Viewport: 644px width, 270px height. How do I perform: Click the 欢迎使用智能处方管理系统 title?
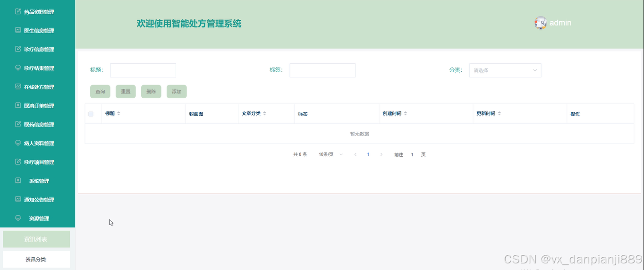(189, 24)
